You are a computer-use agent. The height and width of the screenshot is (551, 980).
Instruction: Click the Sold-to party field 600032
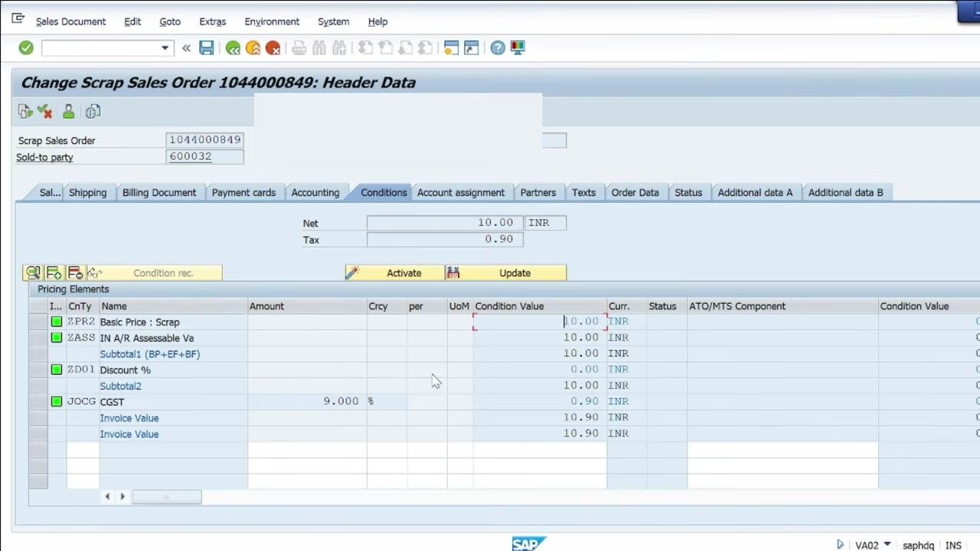[204, 156]
